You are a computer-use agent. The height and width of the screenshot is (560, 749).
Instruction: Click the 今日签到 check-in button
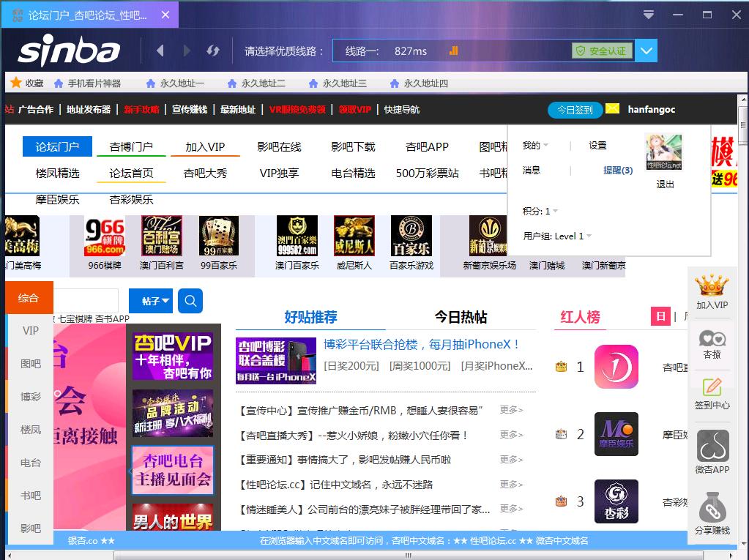click(x=575, y=110)
